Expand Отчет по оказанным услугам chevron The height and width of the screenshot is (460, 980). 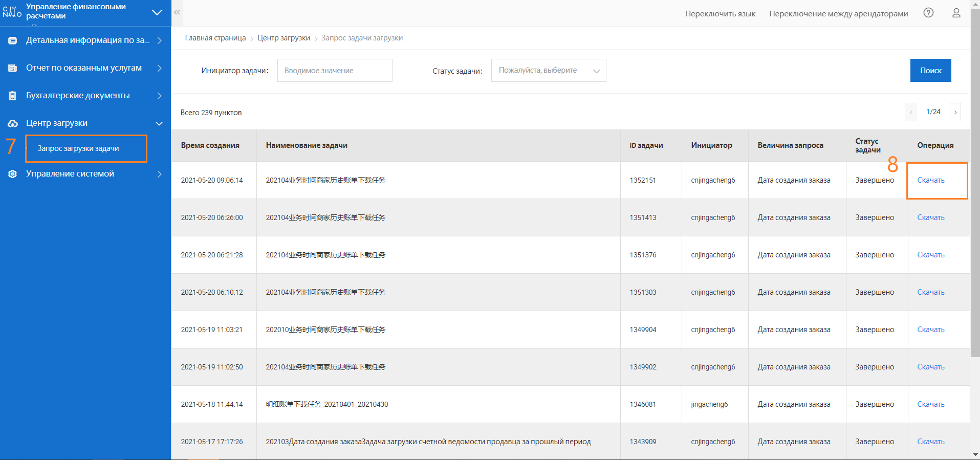(160, 68)
